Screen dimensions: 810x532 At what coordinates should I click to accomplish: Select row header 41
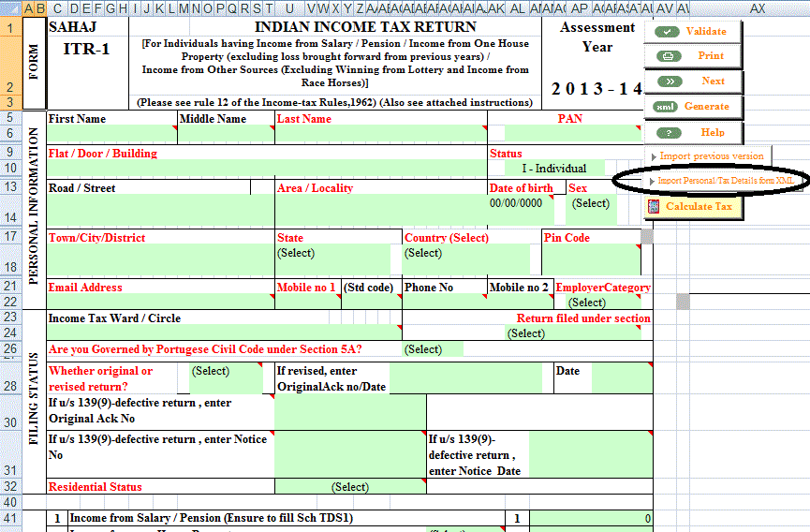coord(10,518)
